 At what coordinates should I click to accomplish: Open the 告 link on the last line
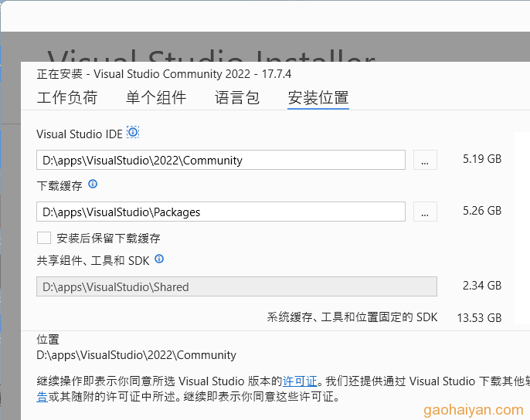coord(42,396)
